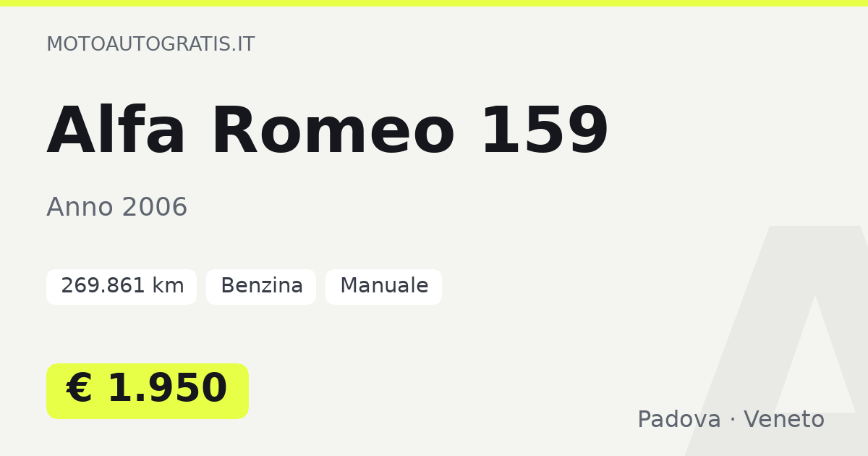The width and height of the screenshot is (868, 456).
Task: Open the Padova · Veneto location text
Action: point(731,420)
